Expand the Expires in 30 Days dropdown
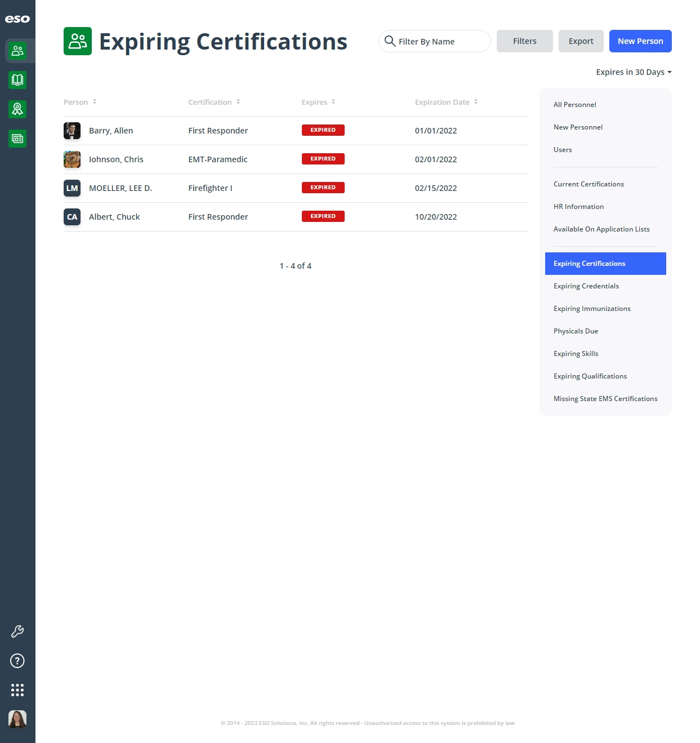 (634, 72)
